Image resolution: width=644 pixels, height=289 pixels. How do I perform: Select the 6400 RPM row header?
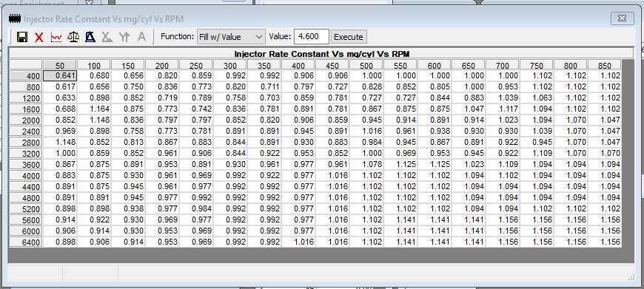click(x=26, y=242)
